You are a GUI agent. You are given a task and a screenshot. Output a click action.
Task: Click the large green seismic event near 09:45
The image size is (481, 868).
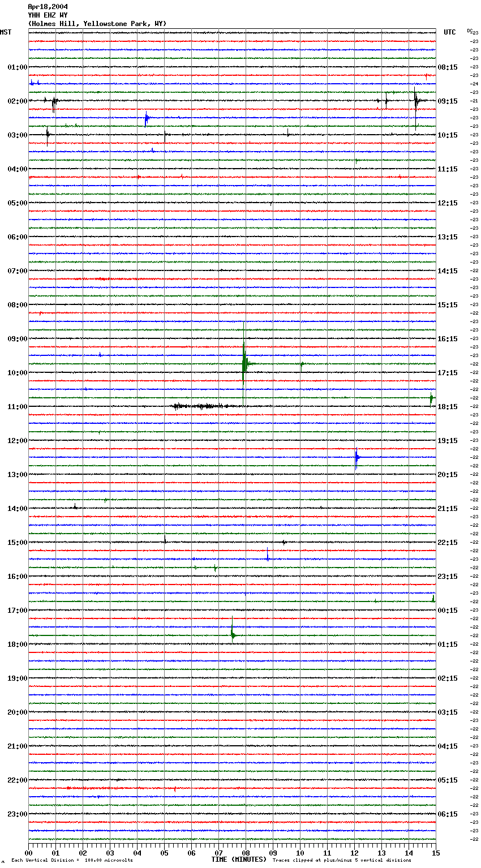pos(244,364)
